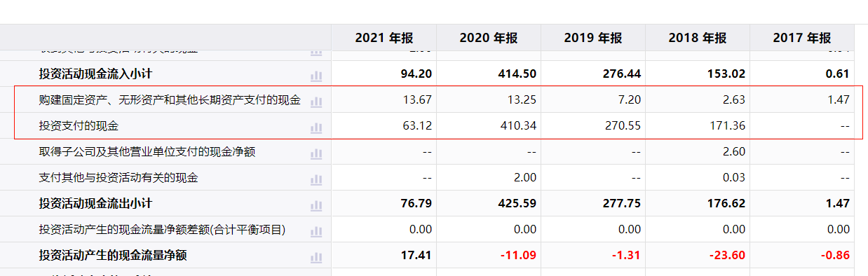The width and height of the screenshot is (868, 276).
Task: Open chart icon for 现金流量净额差额 row
Action: coord(316,230)
